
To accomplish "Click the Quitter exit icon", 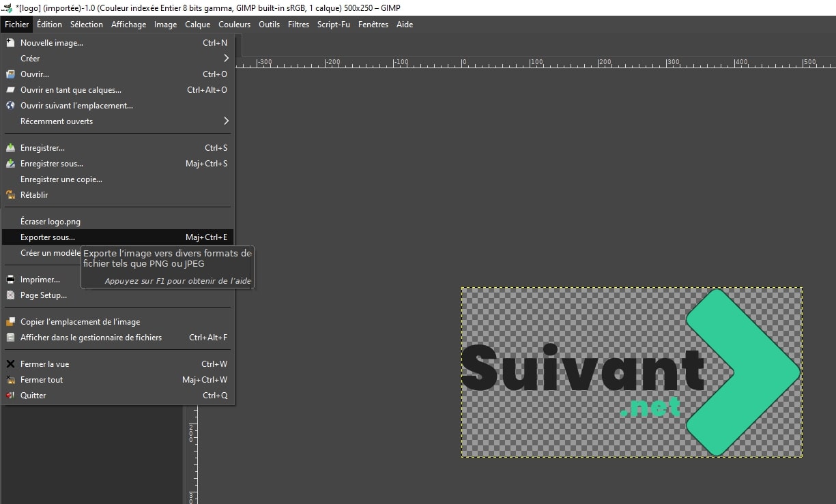I will pyautogui.click(x=10, y=396).
